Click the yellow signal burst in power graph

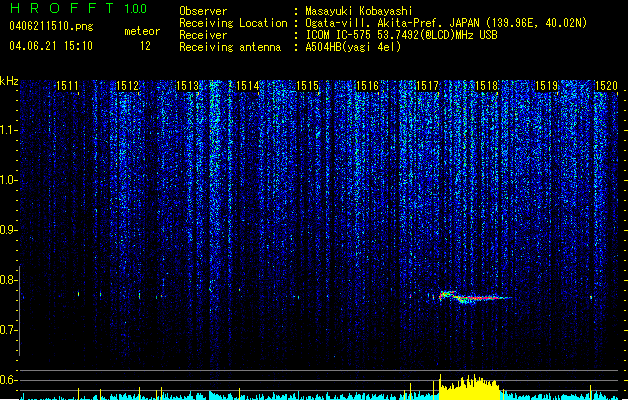pos(469,387)
